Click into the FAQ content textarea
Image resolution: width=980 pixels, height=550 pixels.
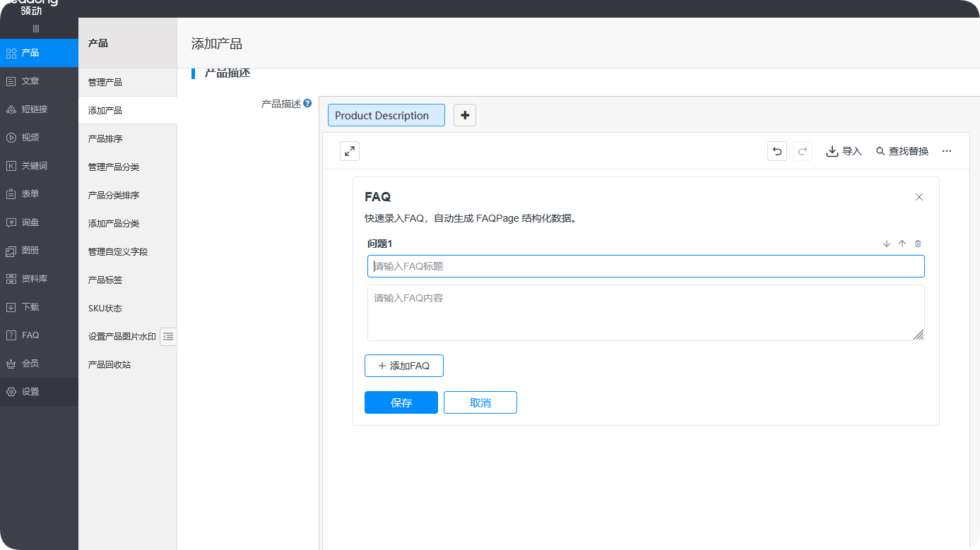[x=646, y=313]
